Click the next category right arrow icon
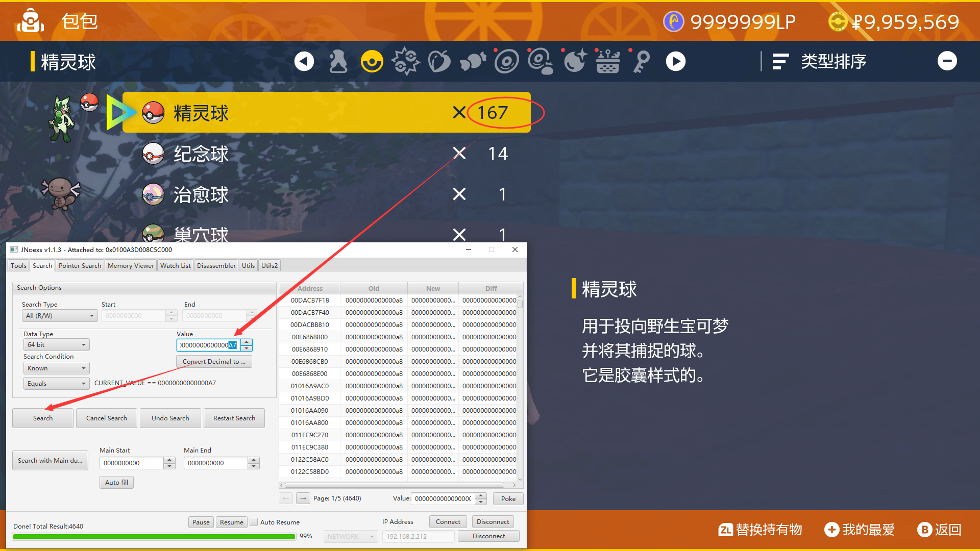 click(676, 62)
